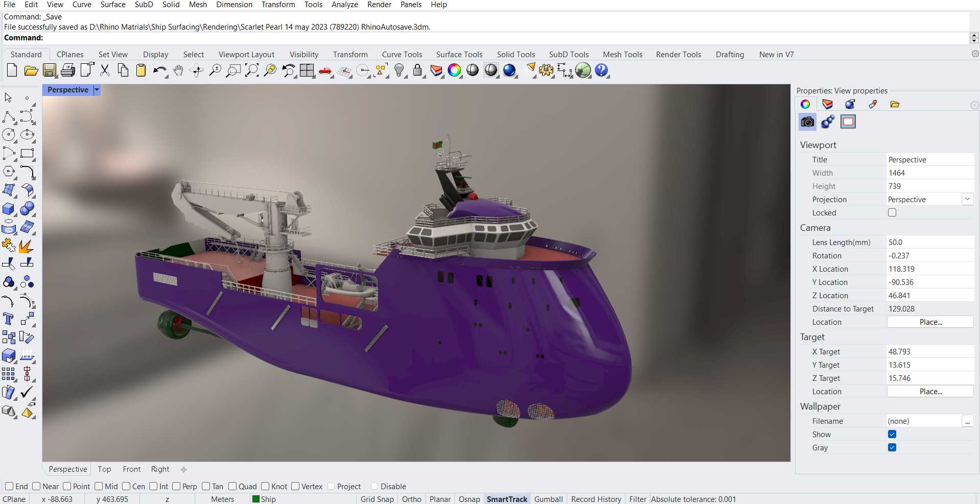Open the toolbar tabs gear menu
Viewport: 980px width, 504px height.
click(x=975, y=54)
